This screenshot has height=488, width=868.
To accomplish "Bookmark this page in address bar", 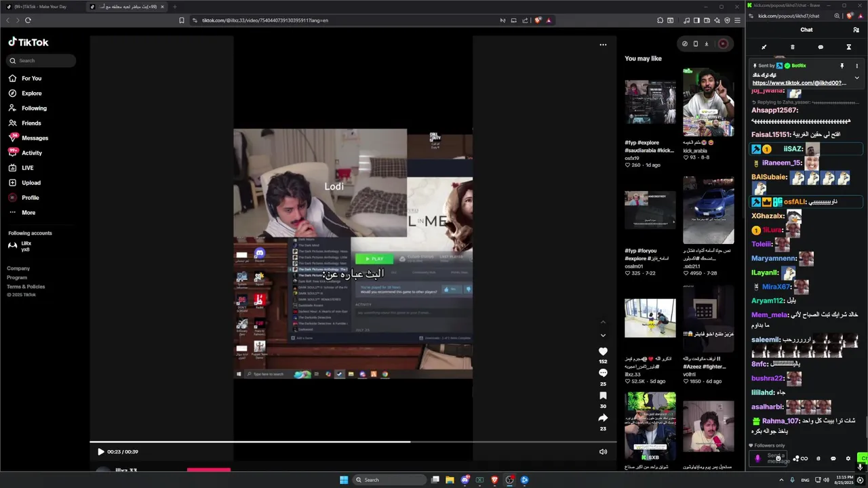I will point(182,20).
